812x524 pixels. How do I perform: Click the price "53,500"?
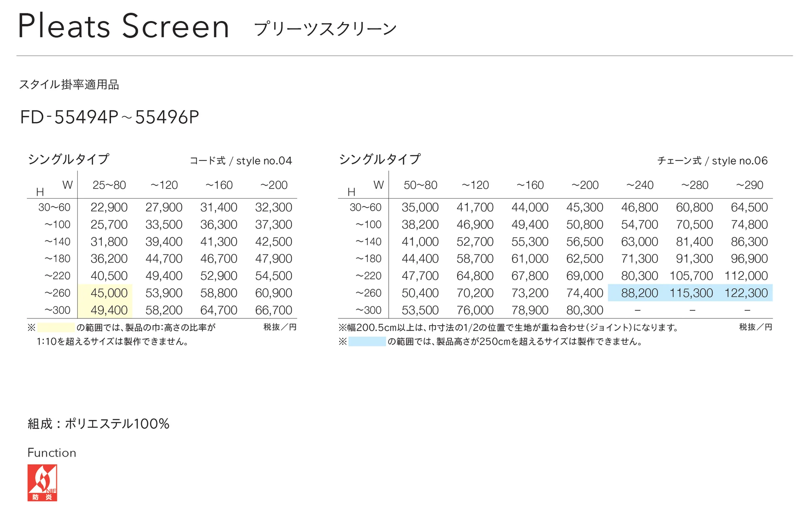pyautogui.click(x=420, y=310)
